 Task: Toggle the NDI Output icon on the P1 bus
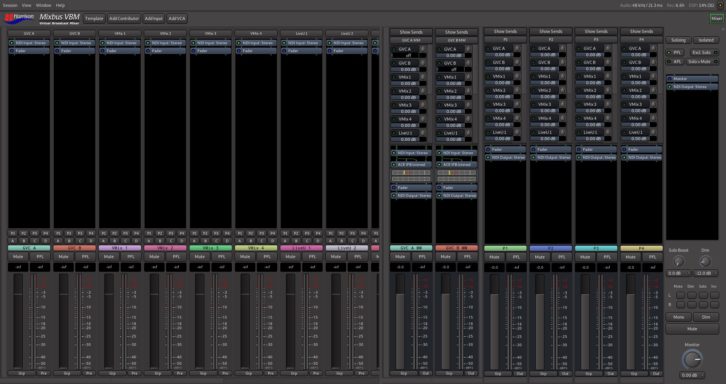pos(488,157)
